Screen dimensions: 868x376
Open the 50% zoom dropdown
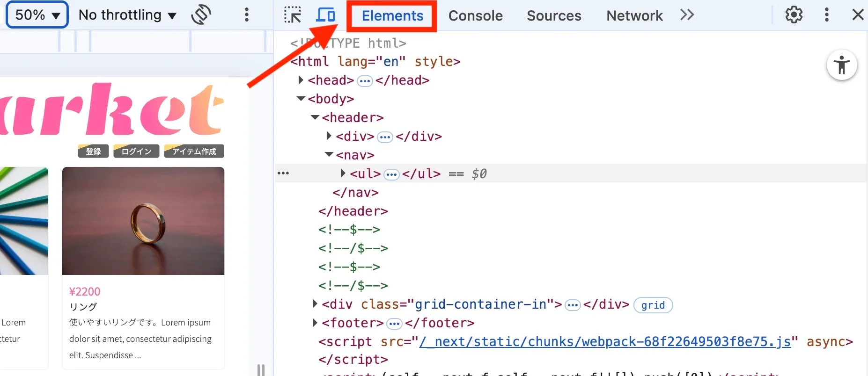tap(37, 15)
